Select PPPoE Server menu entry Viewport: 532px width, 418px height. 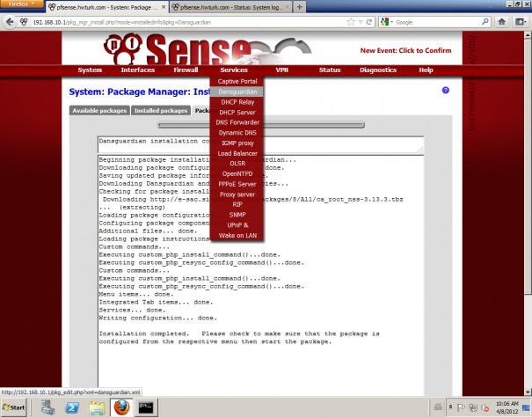tap(237, 184)
